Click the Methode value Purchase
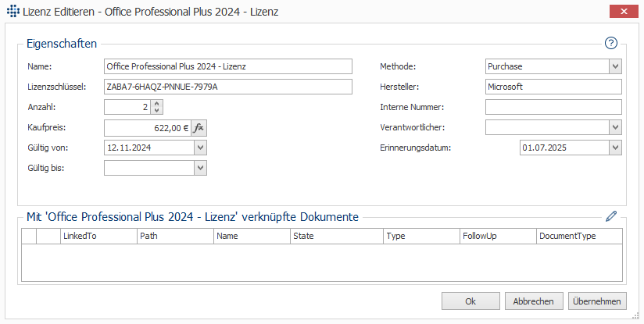Viewport: 644px width, 324px height. [x=505, y=66]
